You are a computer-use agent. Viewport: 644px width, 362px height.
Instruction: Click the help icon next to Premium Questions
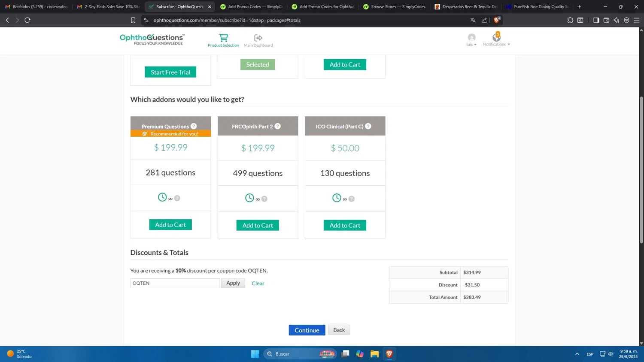pyautogui.click(x=194, y=126)
